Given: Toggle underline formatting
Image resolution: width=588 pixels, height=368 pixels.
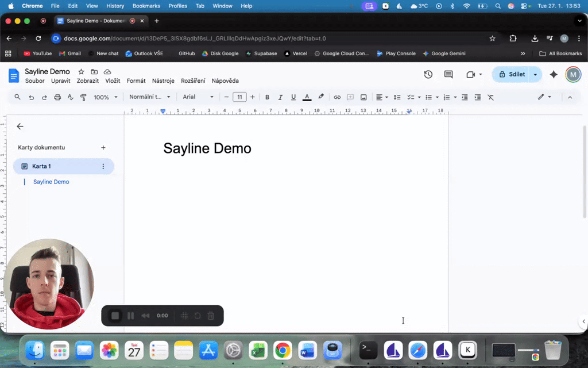Looking at the screenshot, I should tap(293, 97).
